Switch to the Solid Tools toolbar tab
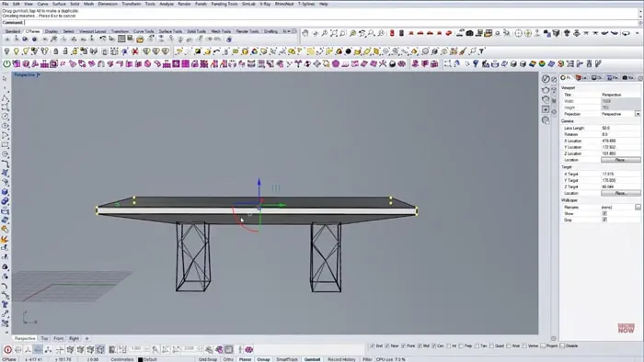The width and height of the screenshot is (644, 362). pyautogui.click(x=196, y=31)
